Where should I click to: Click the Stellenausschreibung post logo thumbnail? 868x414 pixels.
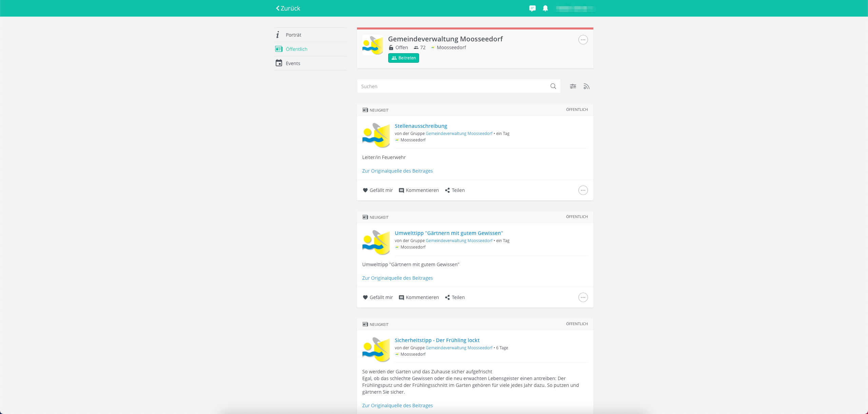click(376, 135)
